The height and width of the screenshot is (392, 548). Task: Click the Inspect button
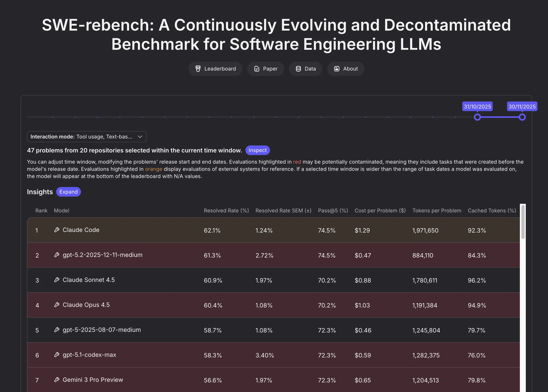(258, 150)
